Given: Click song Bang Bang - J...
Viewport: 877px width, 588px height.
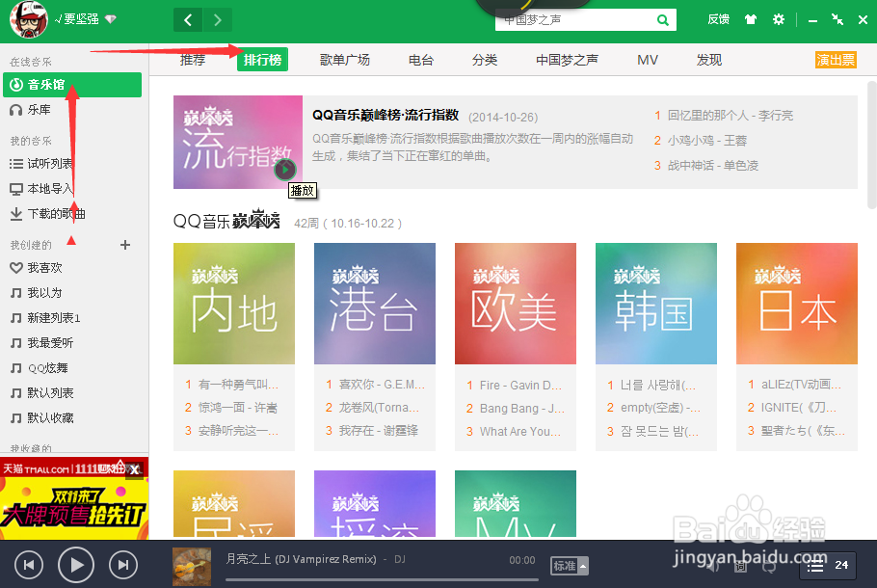Looking at the screenshot, I should click(521, 409).
